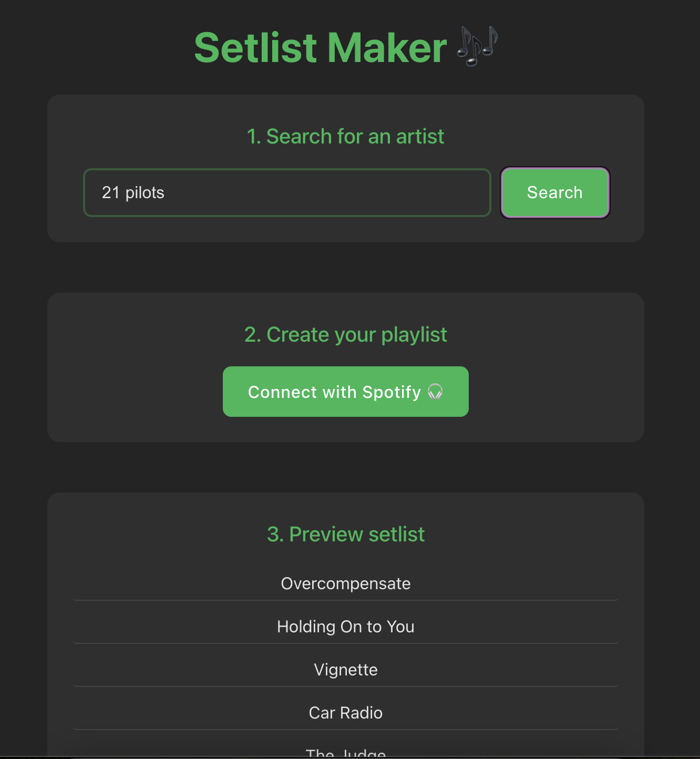Click the '3. Preview setlist' heading
This screenshot has height=759, width=700.
coord(345,534)
